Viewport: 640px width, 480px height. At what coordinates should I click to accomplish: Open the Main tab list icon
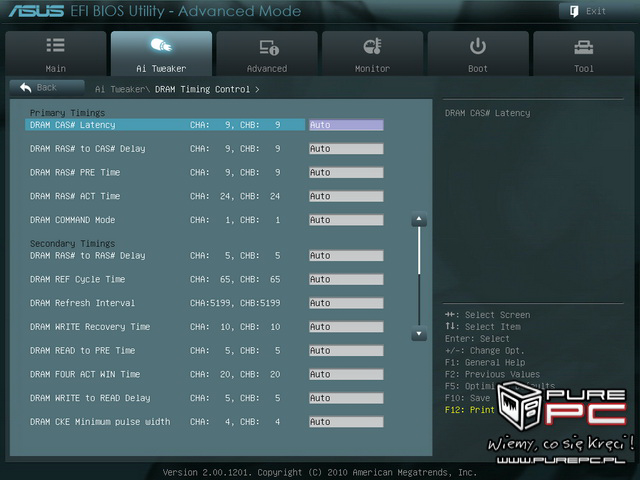(x=56, y=45)
